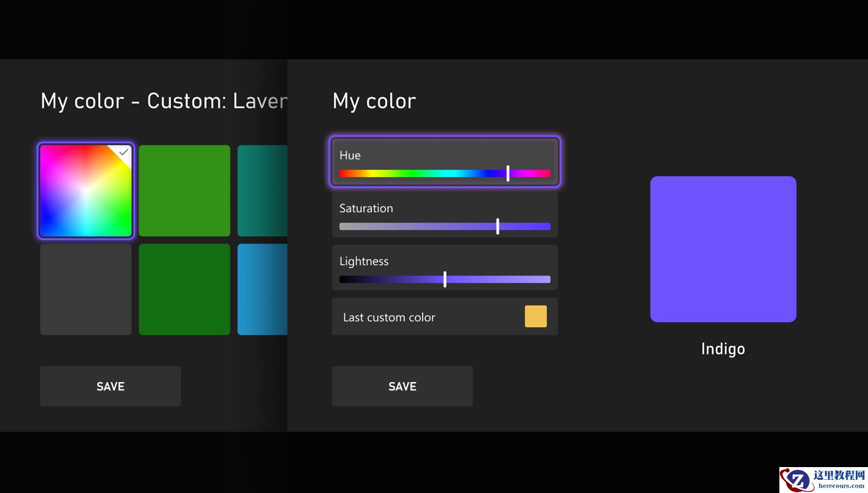The width and height of the screenshot is (868, 493).
Task: Select the rainbow custom color tile
Action: [x=86, y=190]
